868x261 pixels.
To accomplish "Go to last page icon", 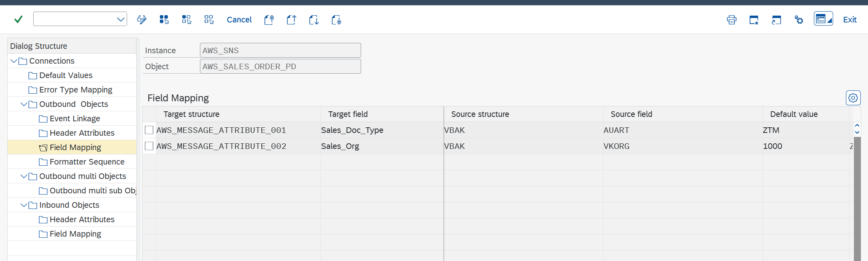I will 337,20.
